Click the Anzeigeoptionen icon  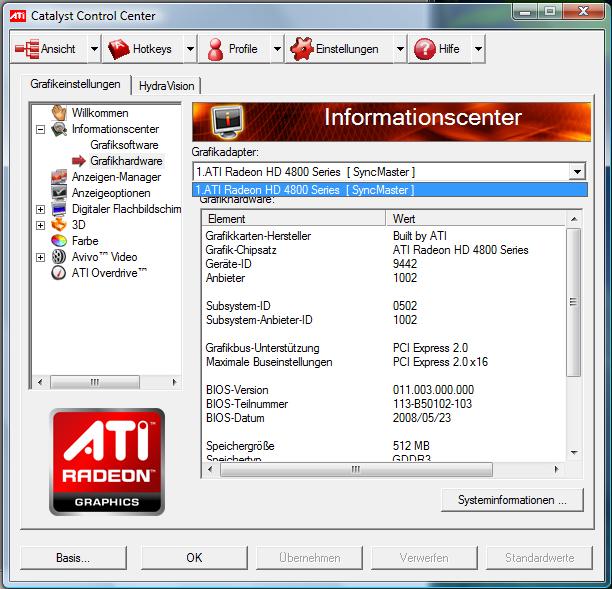click(59, 192)
